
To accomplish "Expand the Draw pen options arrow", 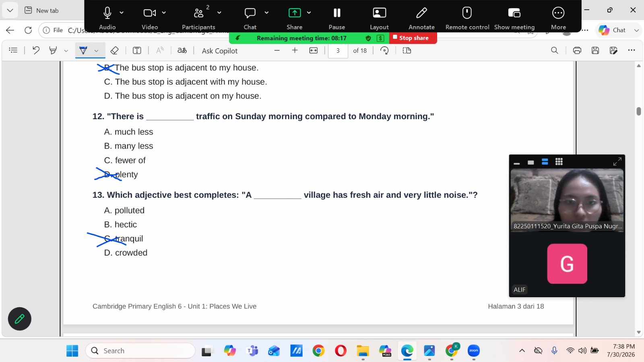I will [96, 51].
